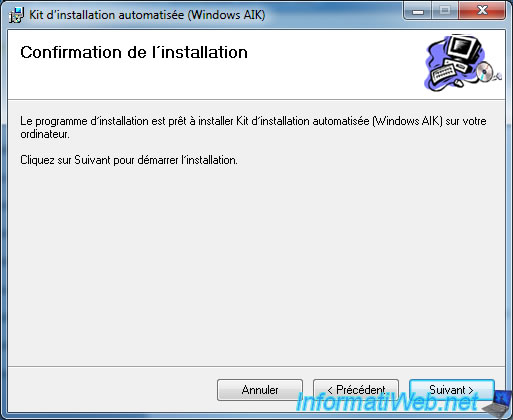513x420 pixels.
Task: Go back with the Précédent button
Action: click(356, 390)
